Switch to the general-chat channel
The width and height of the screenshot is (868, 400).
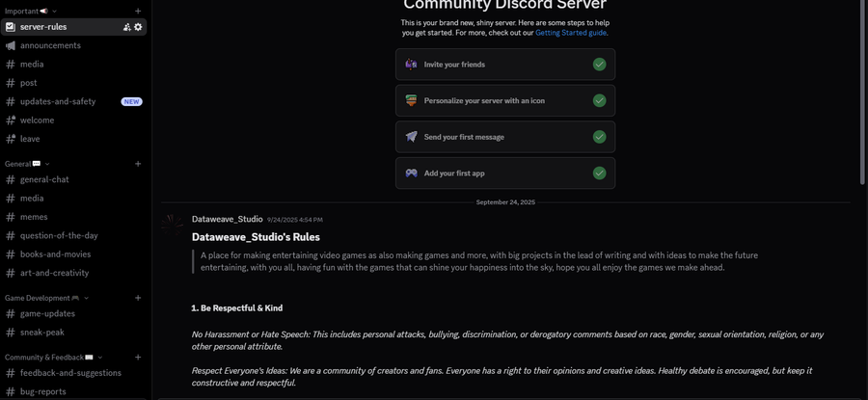click(x=44, y=179)
